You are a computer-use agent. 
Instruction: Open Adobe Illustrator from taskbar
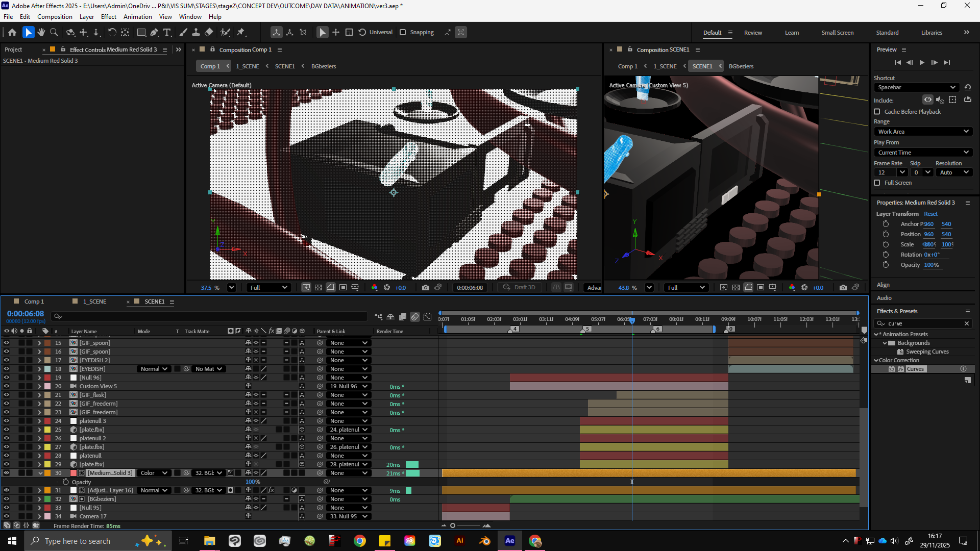click(460, 541)
